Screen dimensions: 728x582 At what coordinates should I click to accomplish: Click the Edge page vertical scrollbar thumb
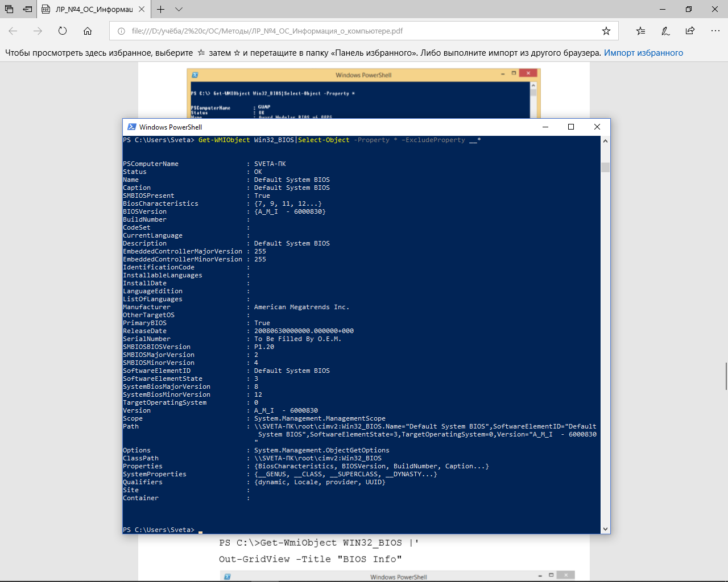(726, 376)
